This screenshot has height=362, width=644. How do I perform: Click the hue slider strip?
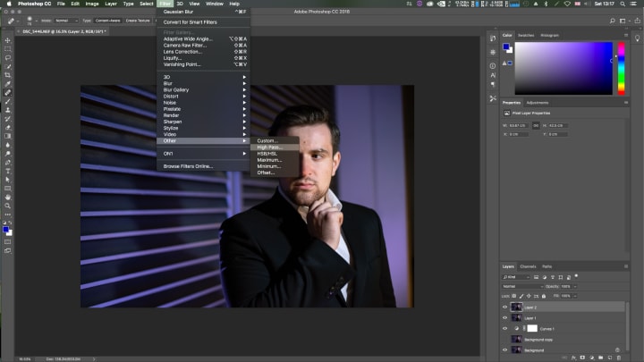tap(622, 69)
